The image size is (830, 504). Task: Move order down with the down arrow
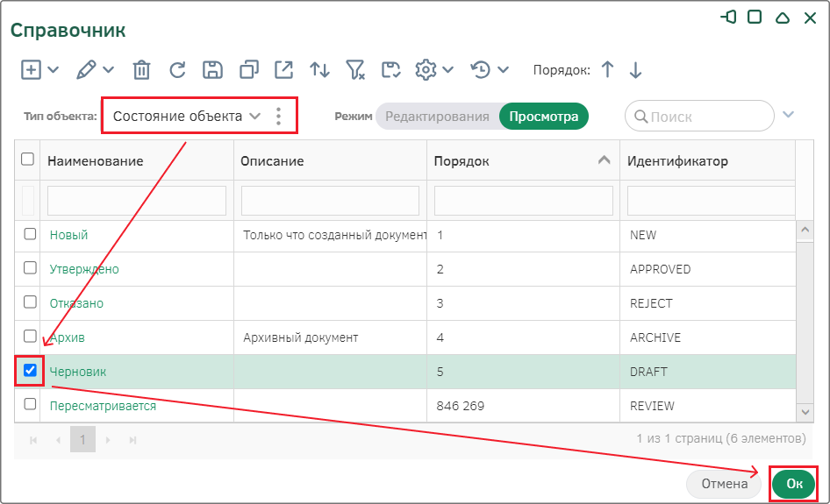click(636, 70)
